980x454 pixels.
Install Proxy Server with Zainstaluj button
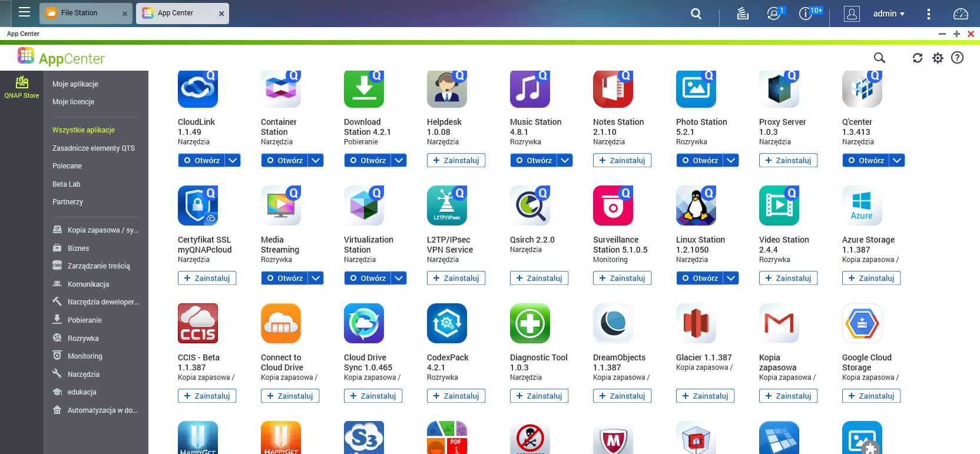(x=788, y=160)
